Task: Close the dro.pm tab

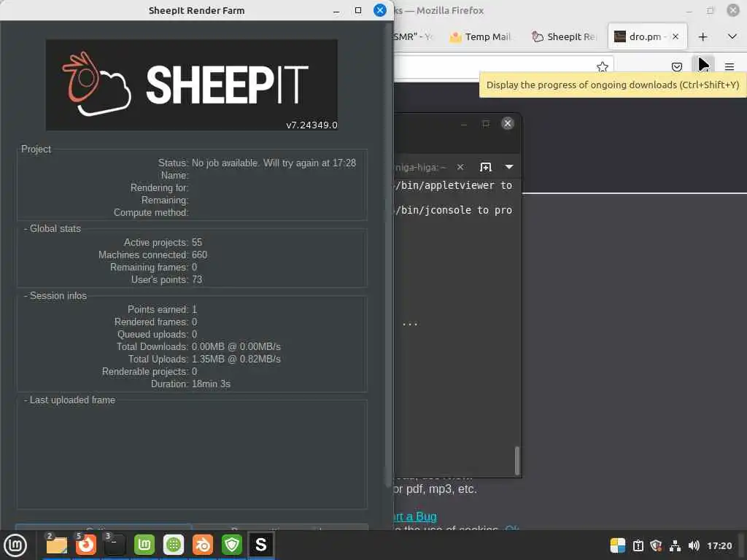Action: (x=675, y=36)
